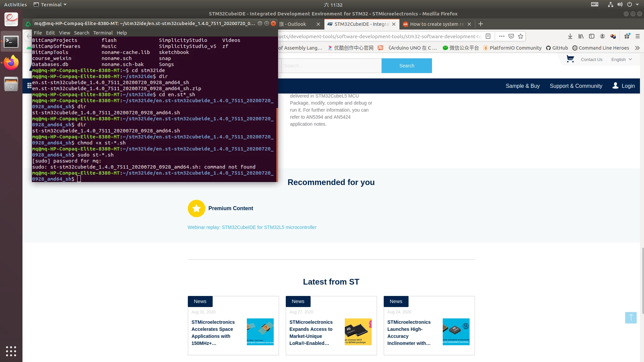Image resolution: width=644 pixels, height=362 pixels.
Task: Open the system power menu arrow
Action: (x=637, y=5)
